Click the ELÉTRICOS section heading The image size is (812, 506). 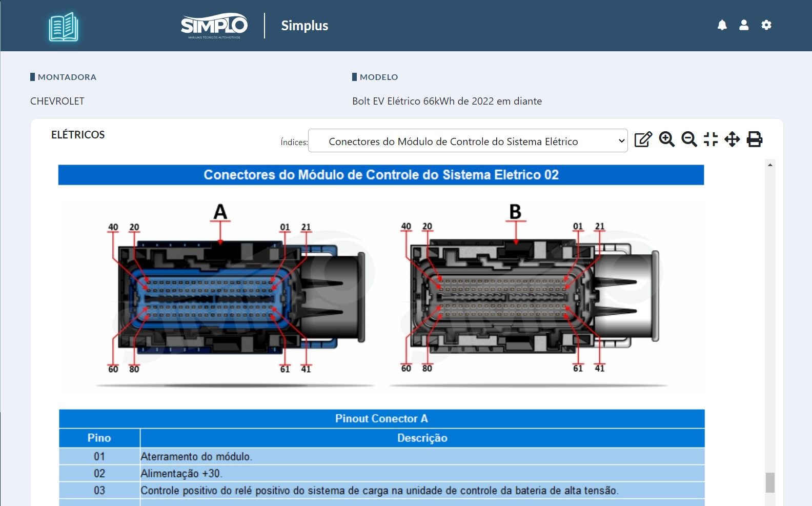[x=78, y=135]
